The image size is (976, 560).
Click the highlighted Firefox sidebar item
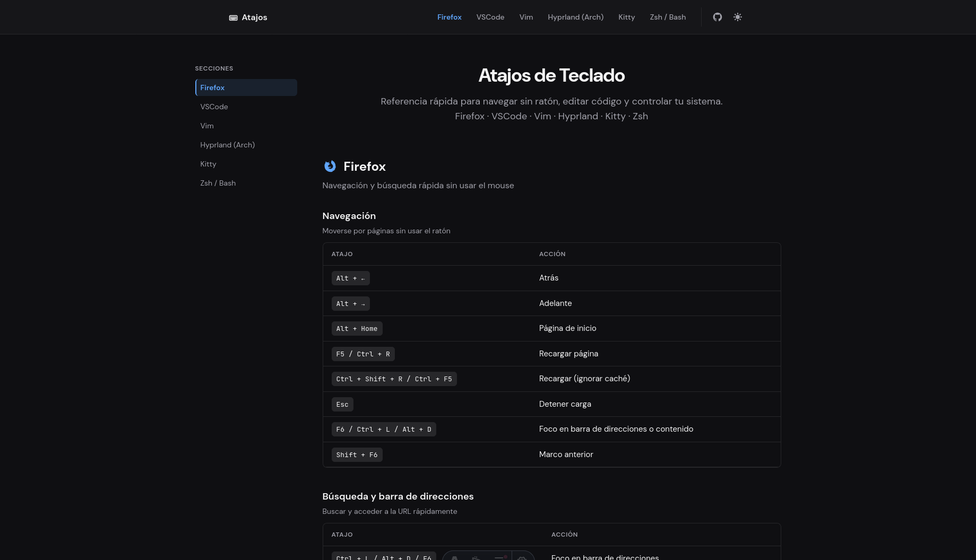pyautogui.click(x=212, y=87)
